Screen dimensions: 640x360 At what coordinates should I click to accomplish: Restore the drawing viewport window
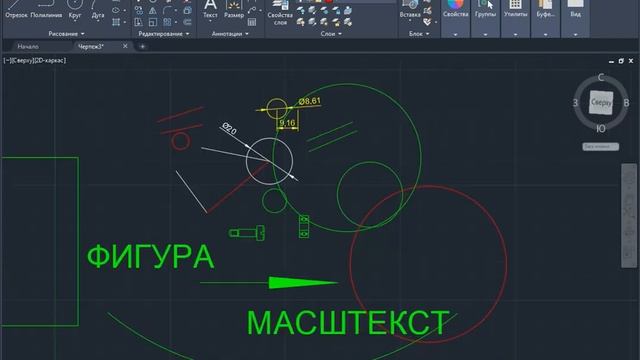point(621,61)
